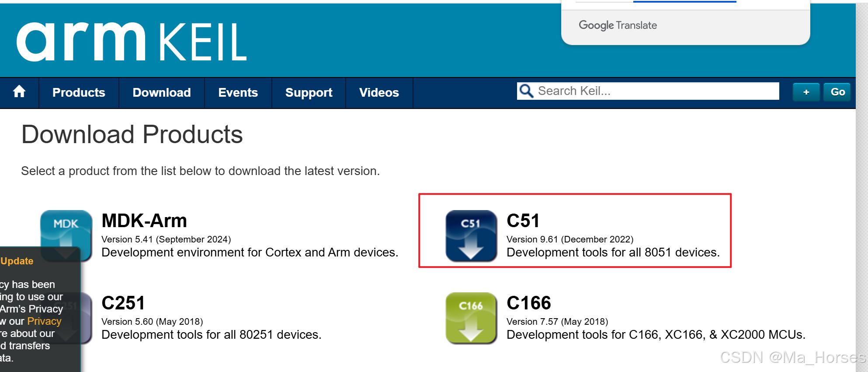Open the Products menu

click(79, 92)
